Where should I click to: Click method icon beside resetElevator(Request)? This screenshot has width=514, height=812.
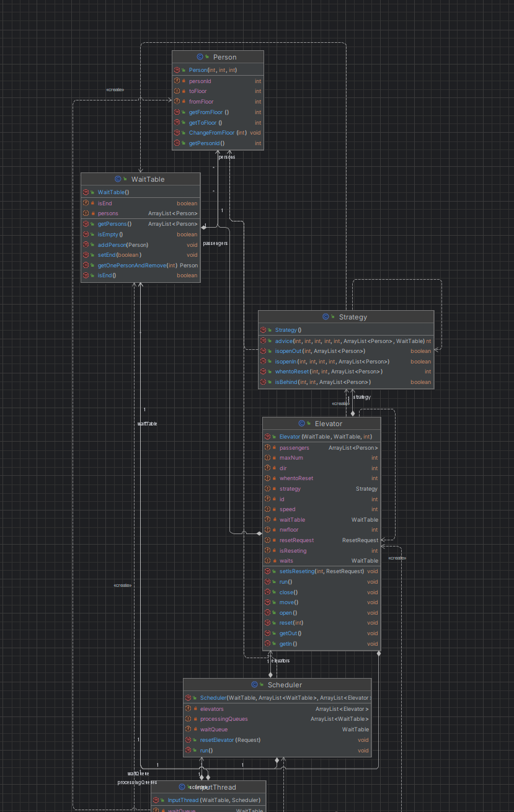tap(188, 740)
